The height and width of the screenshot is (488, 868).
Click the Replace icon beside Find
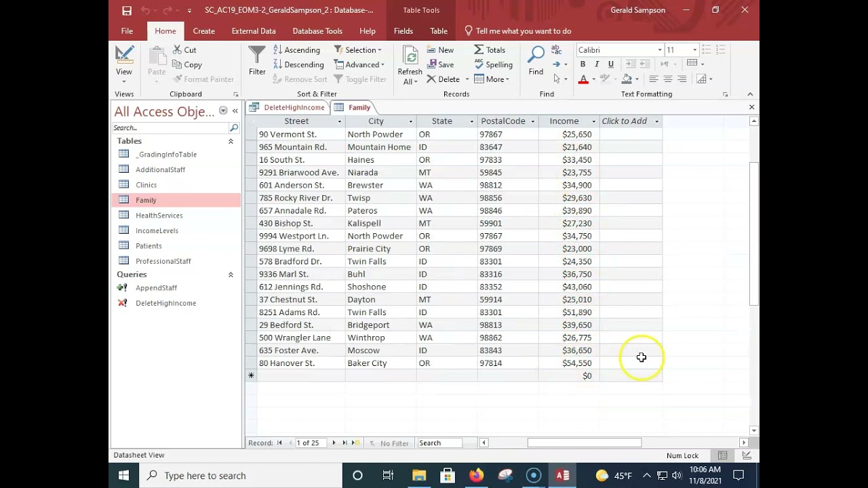point(556,49)
